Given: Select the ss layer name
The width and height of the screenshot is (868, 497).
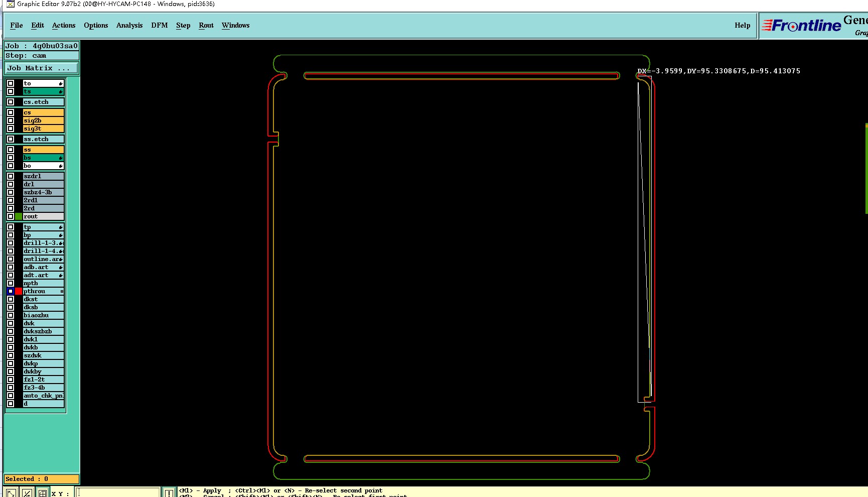Looking at the screenshot, I should point(44,150).
